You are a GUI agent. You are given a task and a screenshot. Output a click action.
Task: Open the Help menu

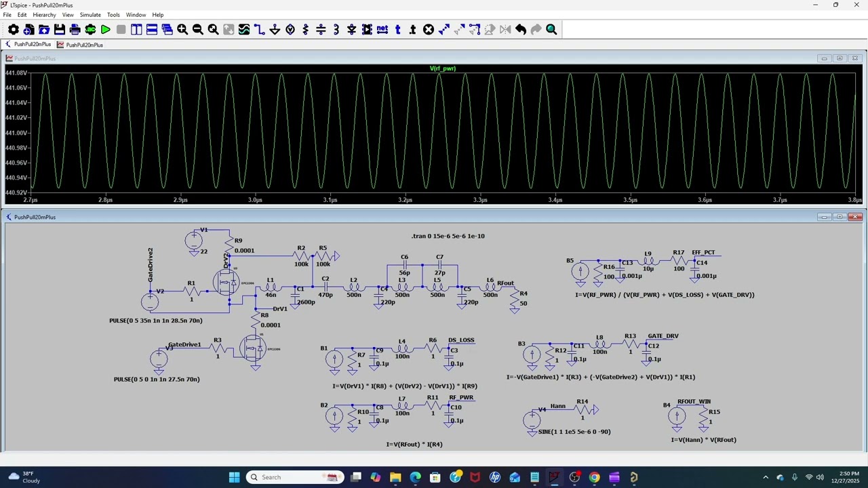click(x=157, y=14)
